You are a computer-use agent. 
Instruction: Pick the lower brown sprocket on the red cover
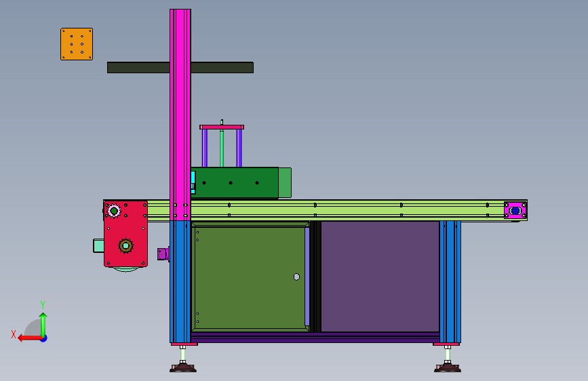coord(126,246)
